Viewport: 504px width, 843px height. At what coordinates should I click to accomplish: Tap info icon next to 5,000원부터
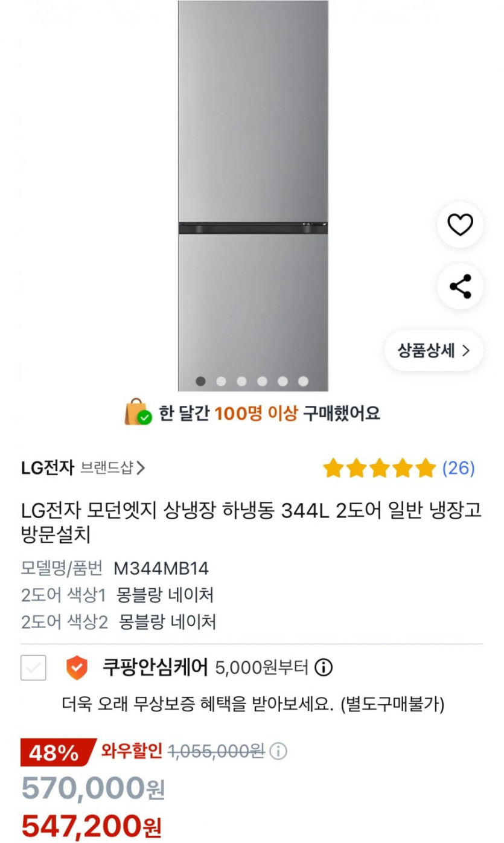click(324, 668)
